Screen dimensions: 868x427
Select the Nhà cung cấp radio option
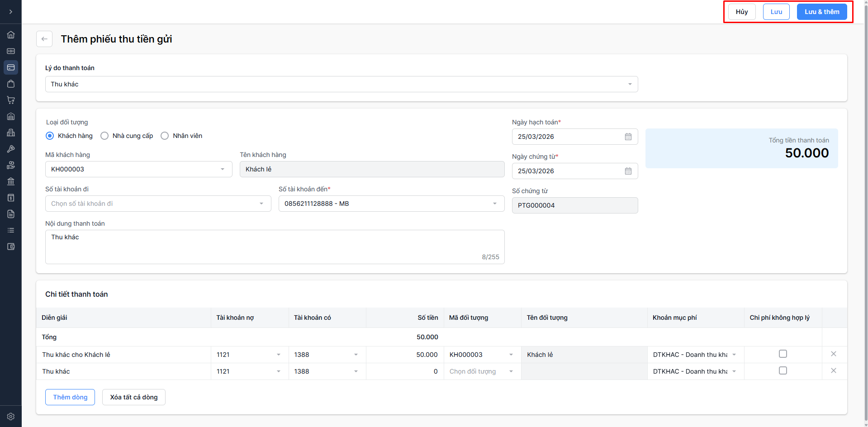(104, 136)
